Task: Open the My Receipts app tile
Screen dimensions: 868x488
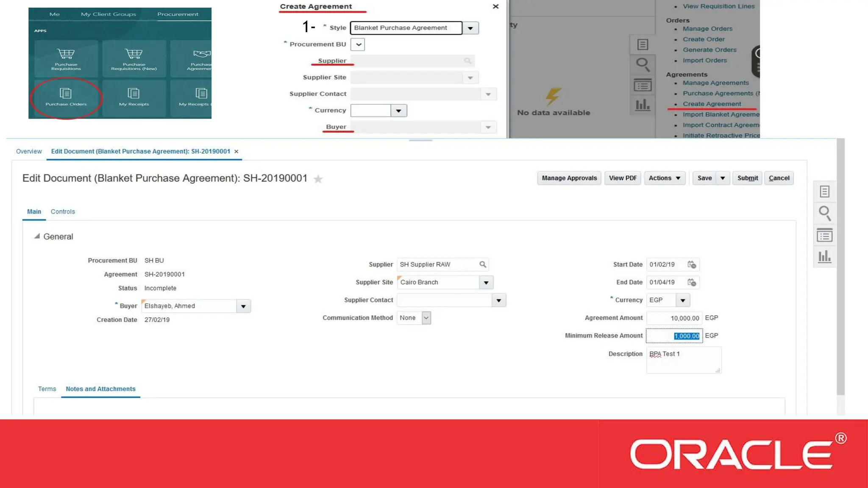Action: [x=134, y=97]
